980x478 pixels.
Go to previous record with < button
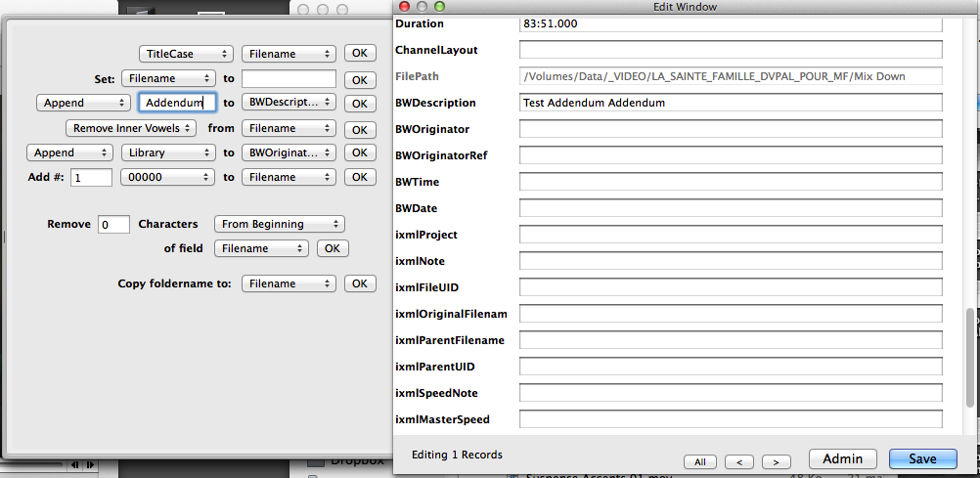click(x=739, y=461)
